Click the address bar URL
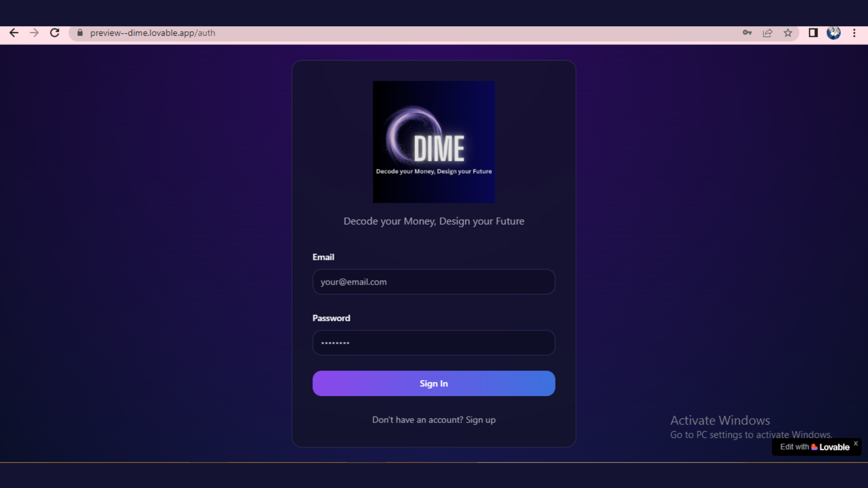The height and width of the screenshot is (488, 868). coord(152,33)
